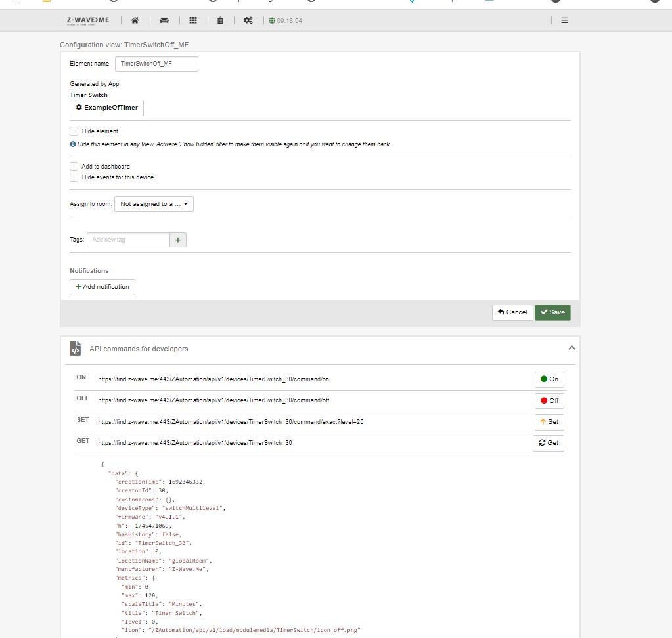
Task: Enable the Hide element checkbox
Action: tap(74, 131)
